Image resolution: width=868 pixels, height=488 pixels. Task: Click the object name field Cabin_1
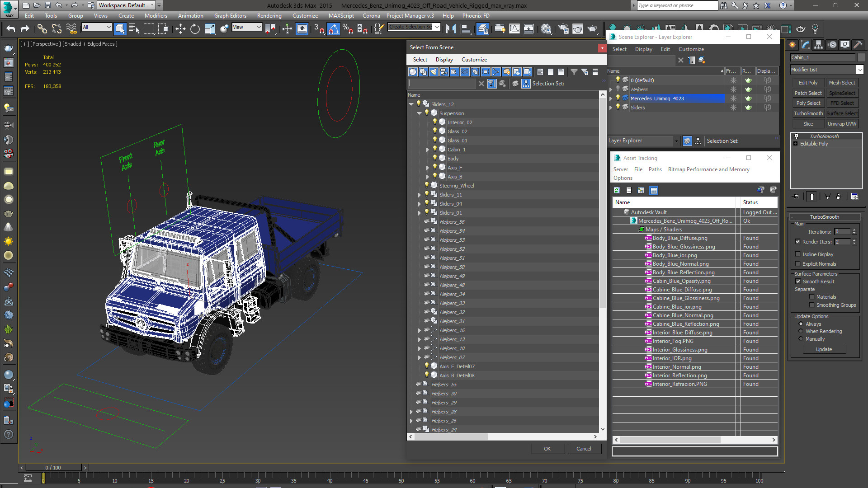pyautogui.click(x=823, y=57)
